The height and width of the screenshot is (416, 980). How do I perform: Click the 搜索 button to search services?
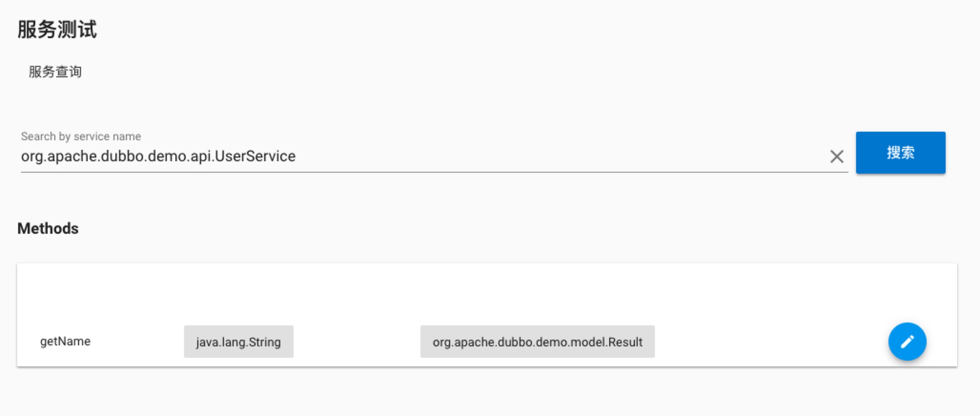[x=900, y=152]
